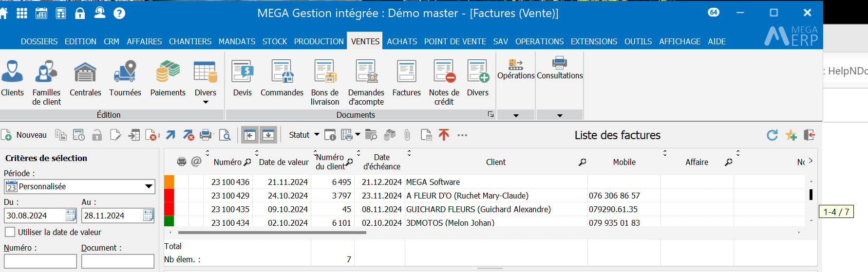Open the calendar icon in title bar
868x272 pixels.
click(x=41, y=13)
